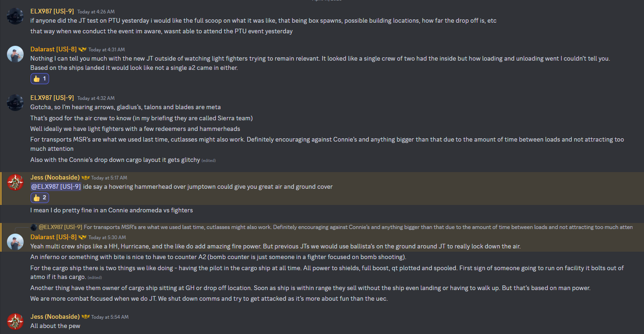Screen dimensions: 644x334
Task: Click the Jess (Noobaside) username at 5:54 AM
Action: click(x=55, y=316)
